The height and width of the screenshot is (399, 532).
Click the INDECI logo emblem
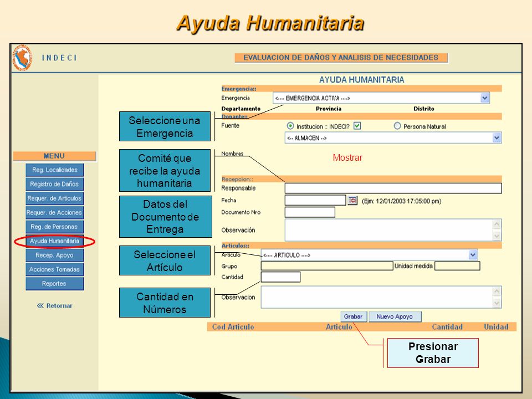[x=22, y=58]
